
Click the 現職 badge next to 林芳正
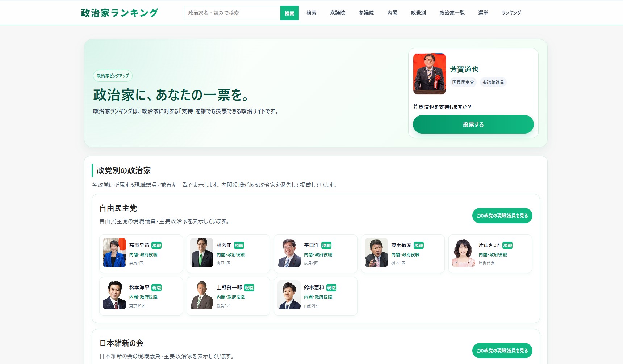pos(239,245)
